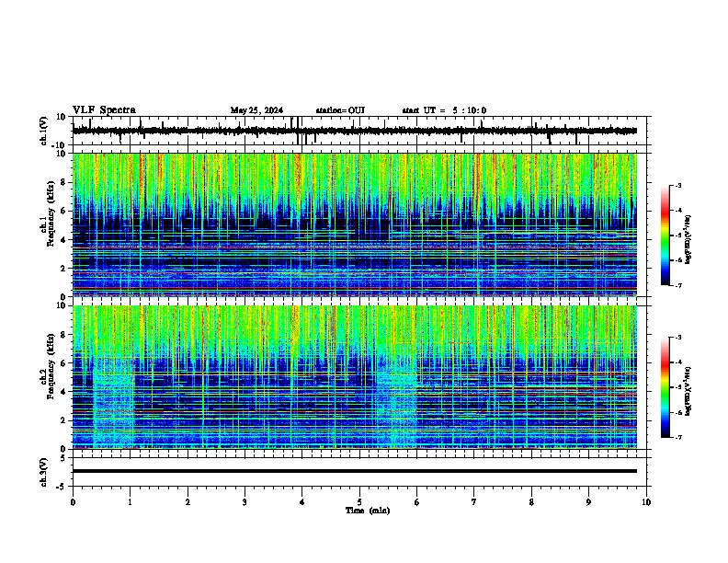Click the "6" tick on the time axis
728x563 pixels.
(x=417, y=502)
